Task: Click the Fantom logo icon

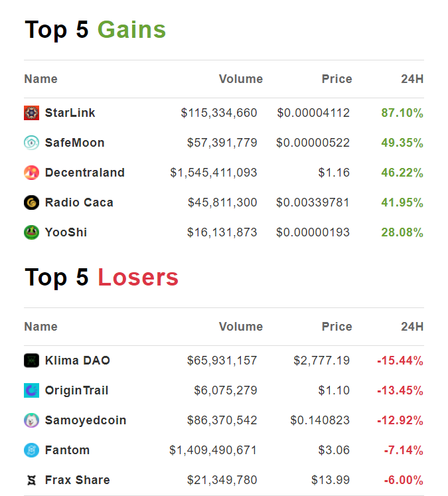Action: pos(31,450)
